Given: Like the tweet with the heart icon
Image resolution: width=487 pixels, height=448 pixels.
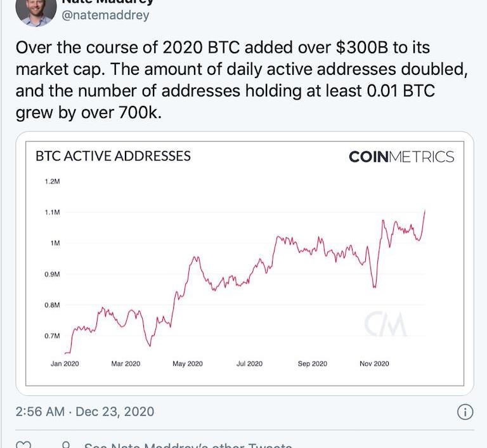Looking at the screenshot, I should [x=23, y=445].
